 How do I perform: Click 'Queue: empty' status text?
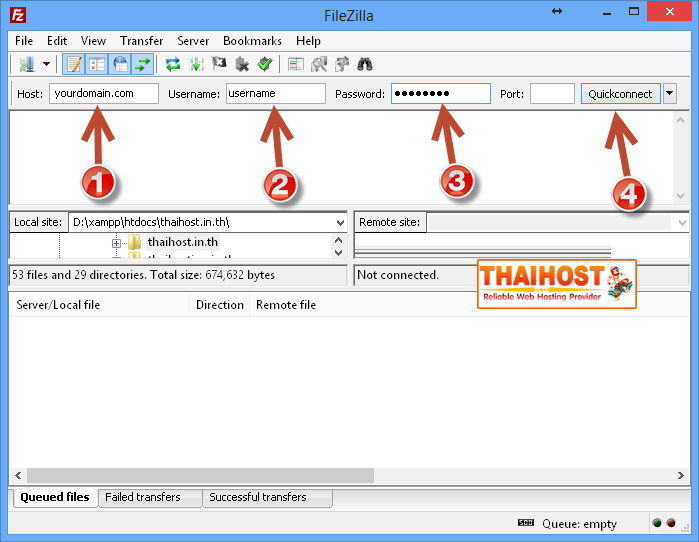(x=579, y=524)
